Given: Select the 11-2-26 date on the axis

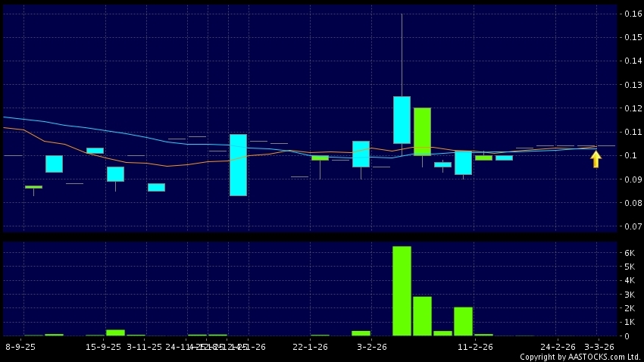Looking at the screenshot, I should point(475,346).
